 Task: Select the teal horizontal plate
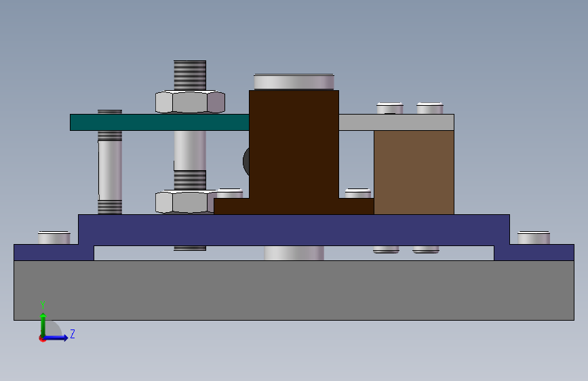coord(159,122)
